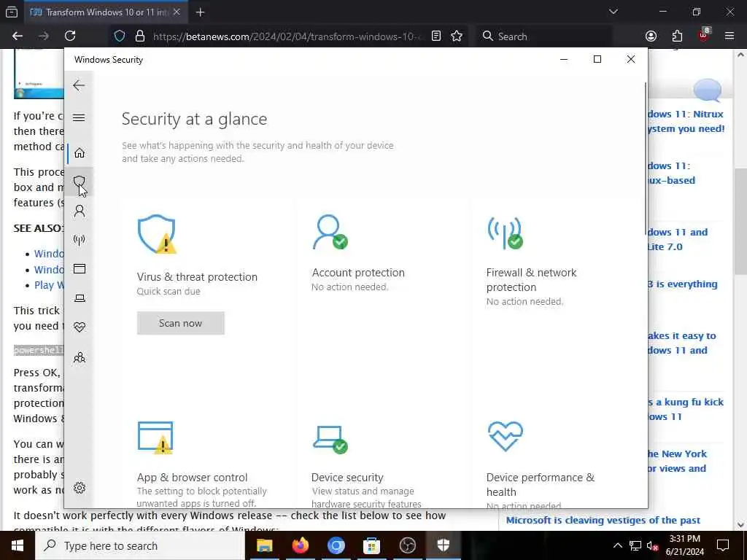747x560 pixels.
Task: Toggle reader view in Firefox address bar
Action: click(436, 36)
